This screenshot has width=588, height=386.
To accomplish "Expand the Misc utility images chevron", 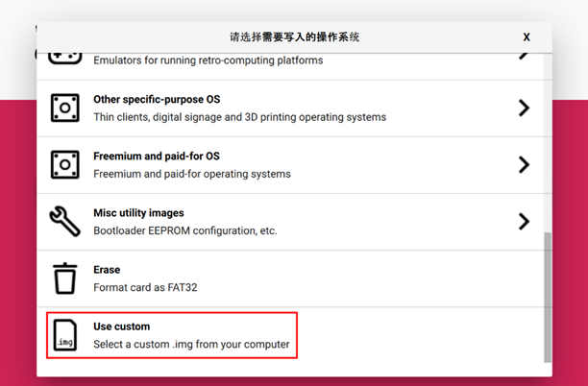I will (524, 221).
